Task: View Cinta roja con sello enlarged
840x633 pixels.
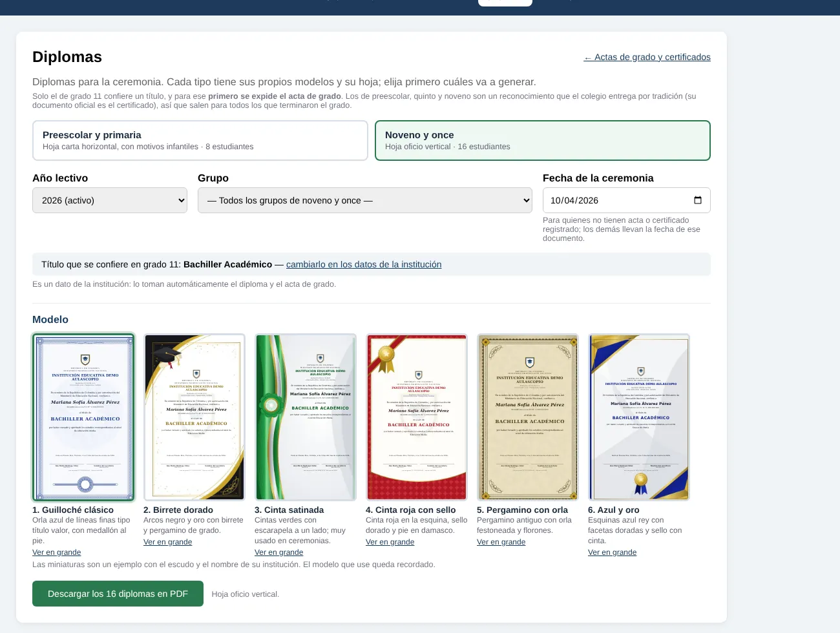Action: point(390,542)
